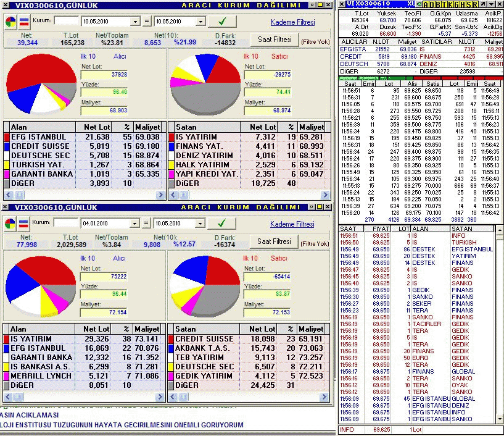Click the T.Lot value 2,029,589
Image resolution: width=504 pixels, height=436 pixels.
(72, 245)
